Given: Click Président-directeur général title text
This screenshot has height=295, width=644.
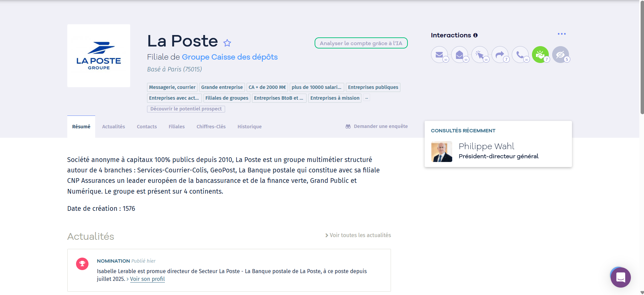Looking at the screenshot, I should click(498, 156).
